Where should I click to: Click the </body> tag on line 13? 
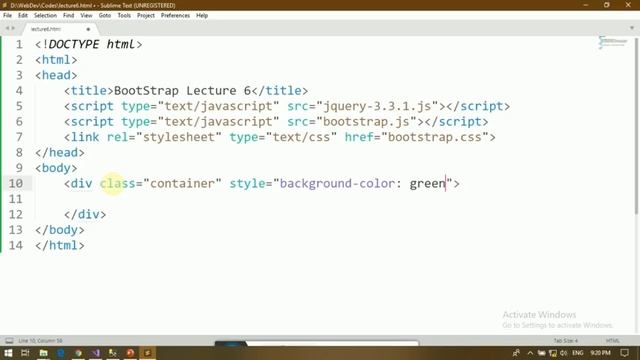tap(60, 230)
